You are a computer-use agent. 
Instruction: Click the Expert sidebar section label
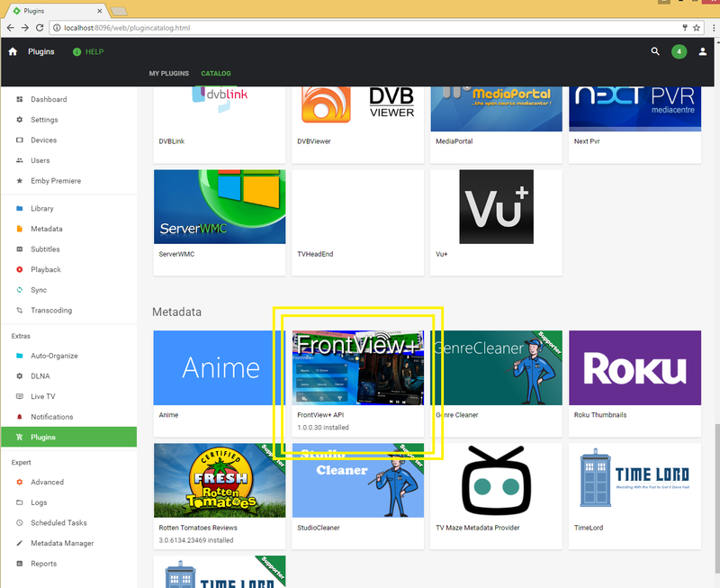tap(21, 463)
